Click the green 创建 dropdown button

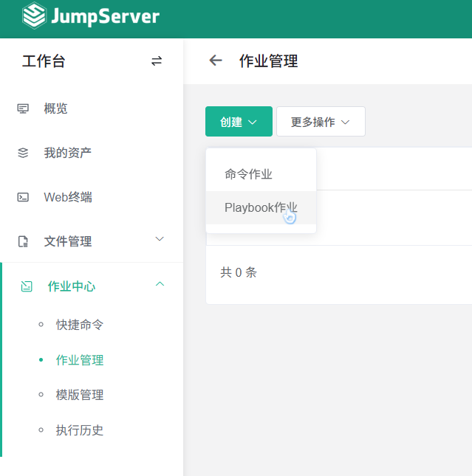239,122
